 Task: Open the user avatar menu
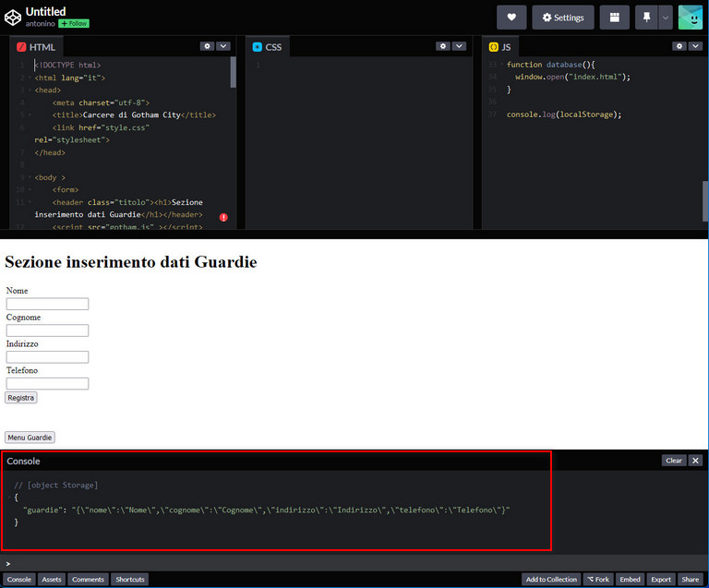[691, 18]
